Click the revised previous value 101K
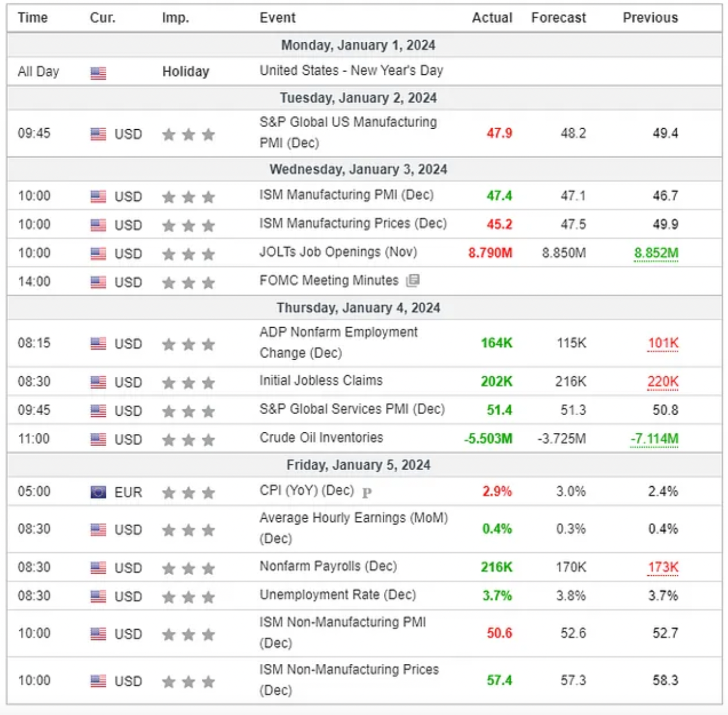Viewport: 728px width, 715px height. (663, 343)
